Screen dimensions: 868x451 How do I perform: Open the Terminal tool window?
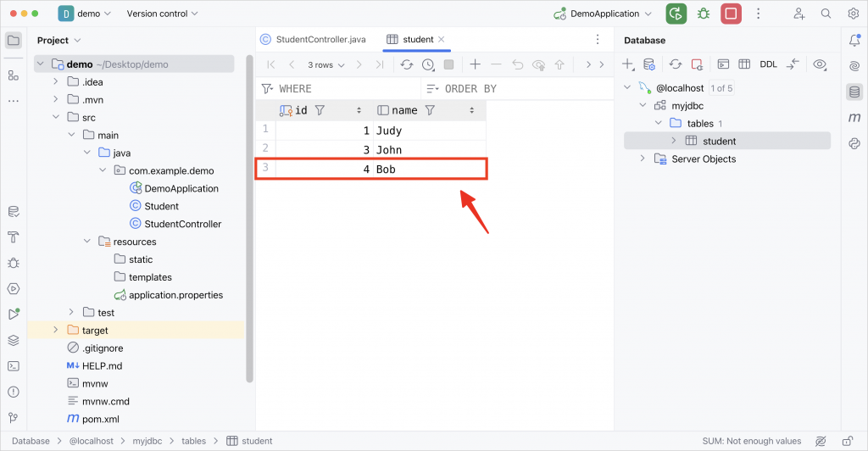(14, 366)
